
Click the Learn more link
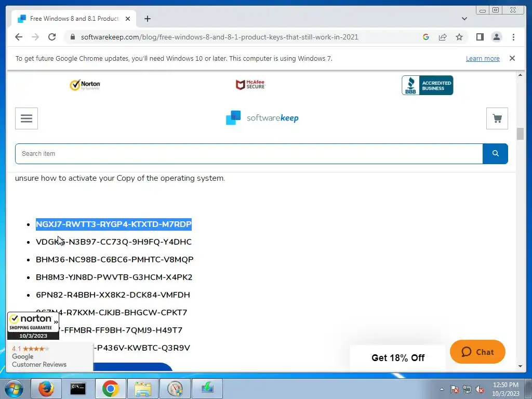pos(483,58)
